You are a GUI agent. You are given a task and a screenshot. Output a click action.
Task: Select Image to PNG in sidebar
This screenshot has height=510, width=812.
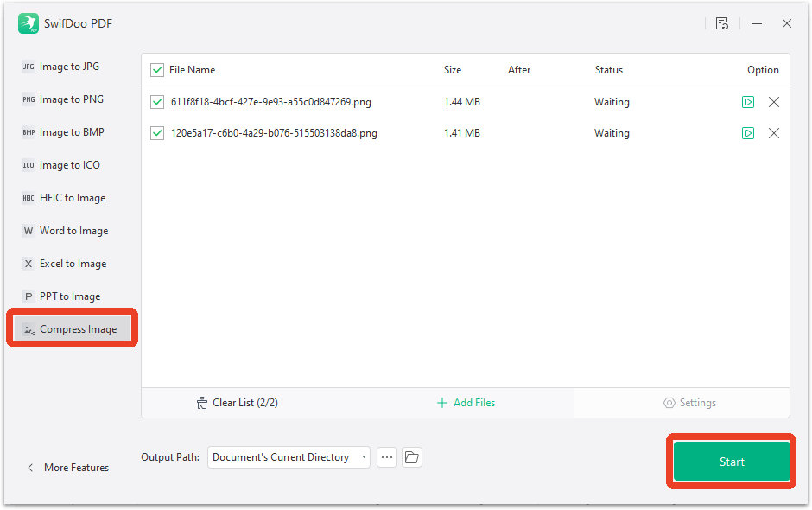tap(63, 99)
